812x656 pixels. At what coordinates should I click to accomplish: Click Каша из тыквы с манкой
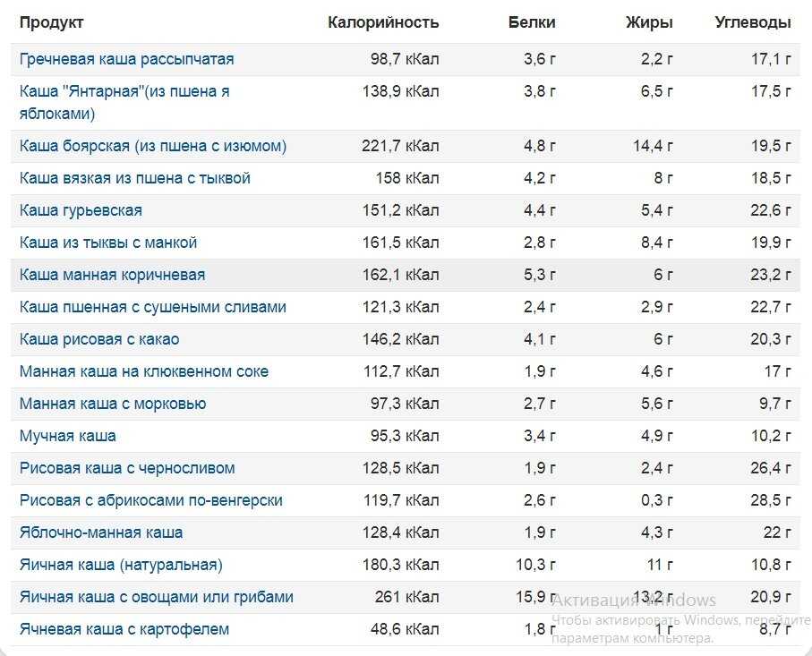click(108, 243)
